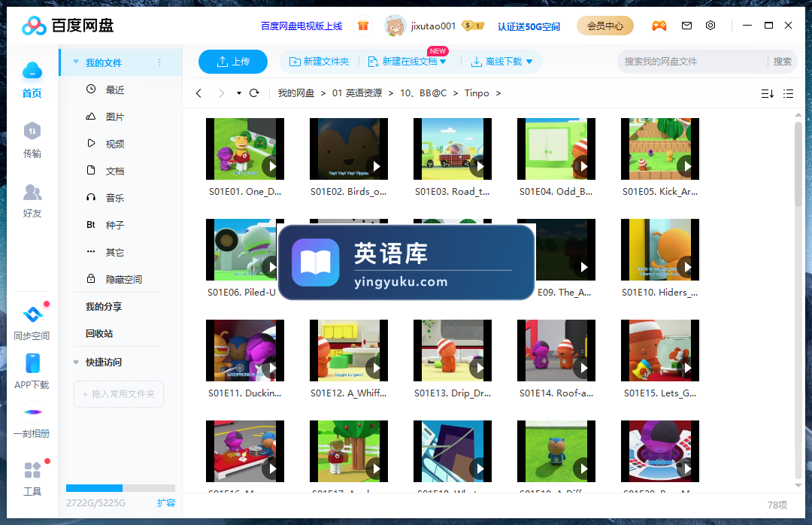
Task: Open the 首页 home cloud icon
Action: (32, 71)
